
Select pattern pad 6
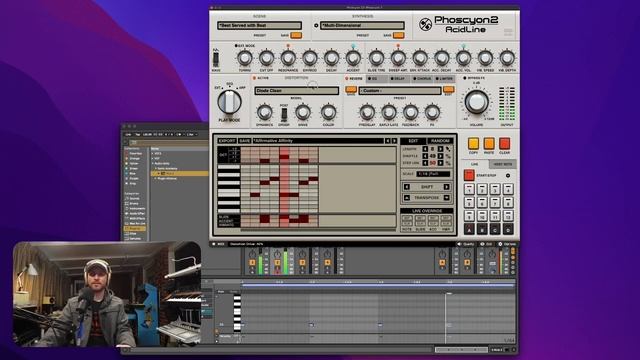482,202
